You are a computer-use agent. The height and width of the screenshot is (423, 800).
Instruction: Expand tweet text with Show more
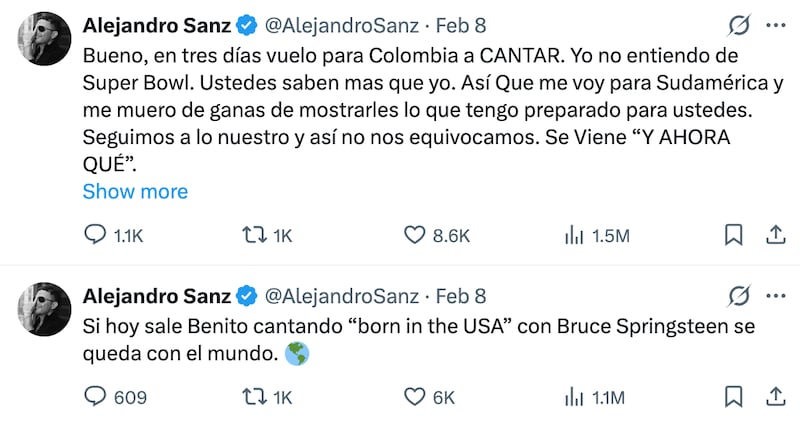click(135, 191)
